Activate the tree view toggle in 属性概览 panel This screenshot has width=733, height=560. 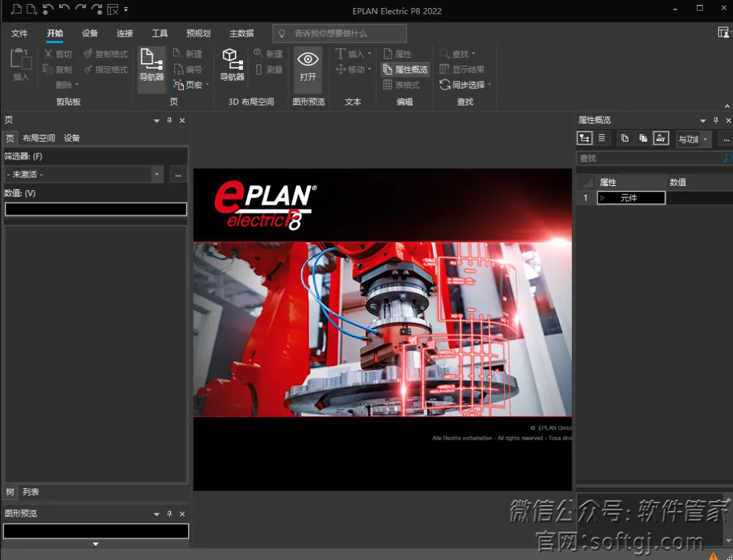tap(584, 138)
